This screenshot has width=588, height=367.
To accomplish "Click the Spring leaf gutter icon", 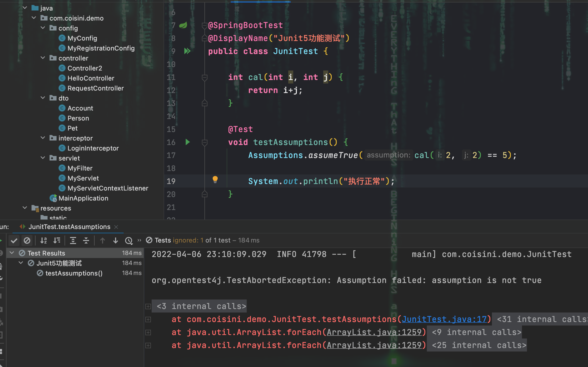I will [183, 25].
